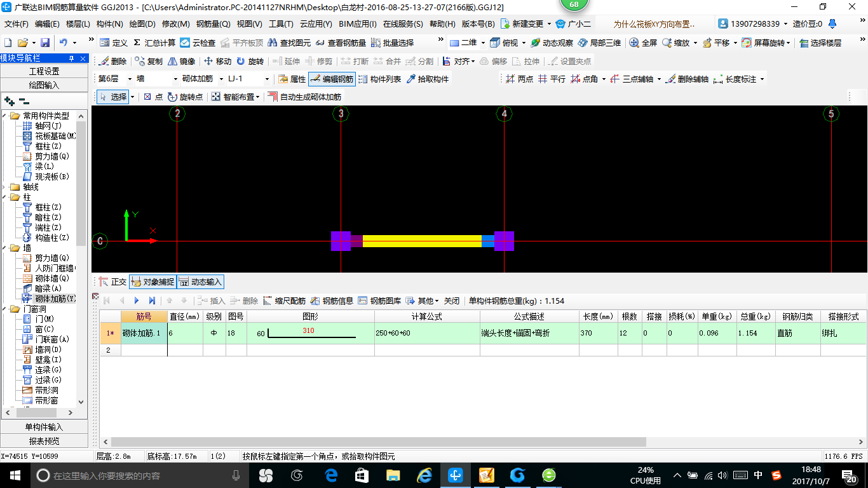Open the 云应用(Y) menu

coord(316,24)
